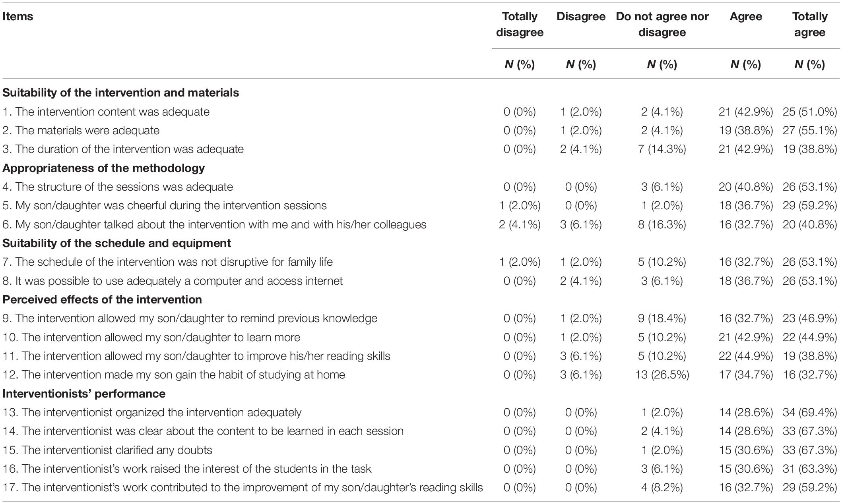Click row 8 about computer and internet access
Image resolution: width=842 pixels, height=504 pixels.
(x=421, y=281)
